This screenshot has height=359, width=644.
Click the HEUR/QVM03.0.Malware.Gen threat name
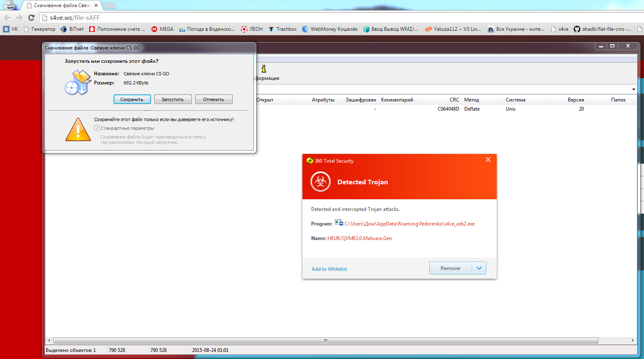tap(359, 238)
